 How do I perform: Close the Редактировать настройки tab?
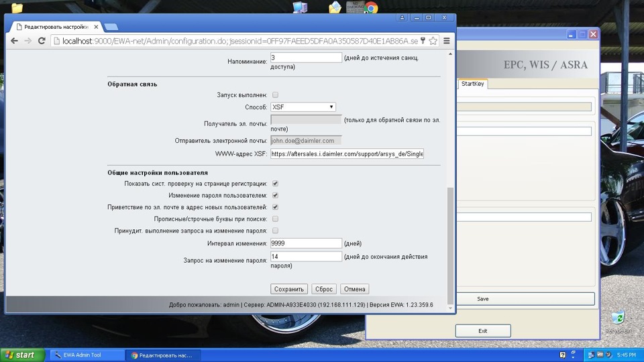[x=96, y=27]
